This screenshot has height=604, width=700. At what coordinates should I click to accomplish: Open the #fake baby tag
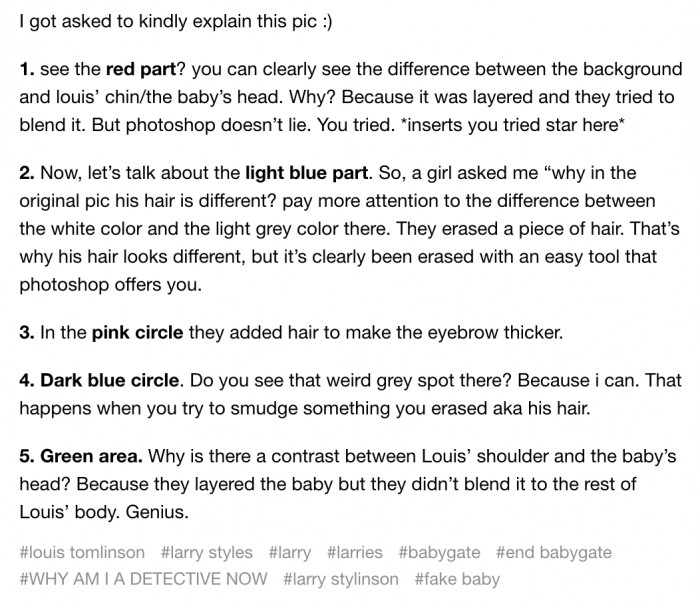tap(457, 578)
